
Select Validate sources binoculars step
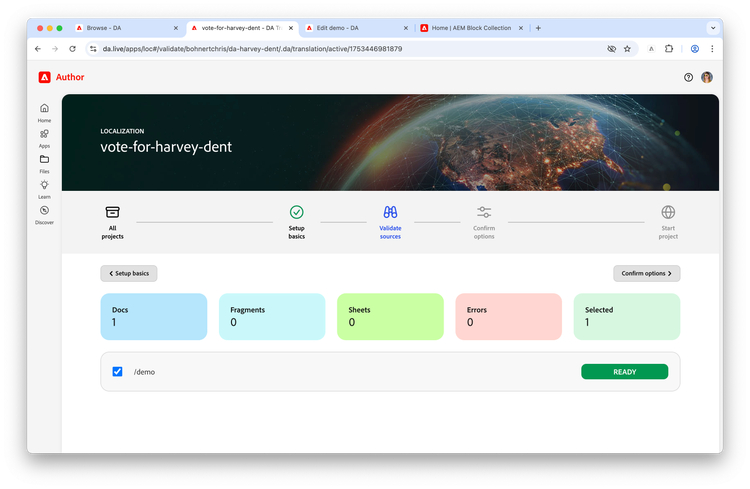coord(390,212)
